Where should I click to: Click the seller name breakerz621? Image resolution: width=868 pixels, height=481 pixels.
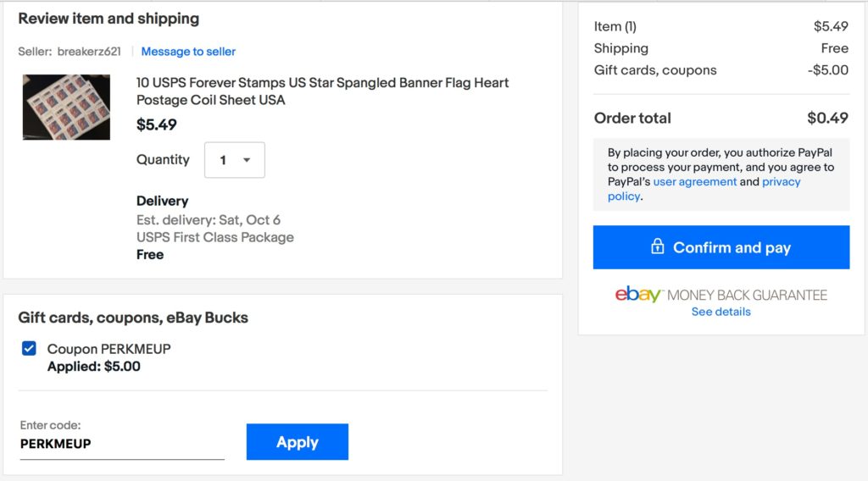(x=89, y=52)
